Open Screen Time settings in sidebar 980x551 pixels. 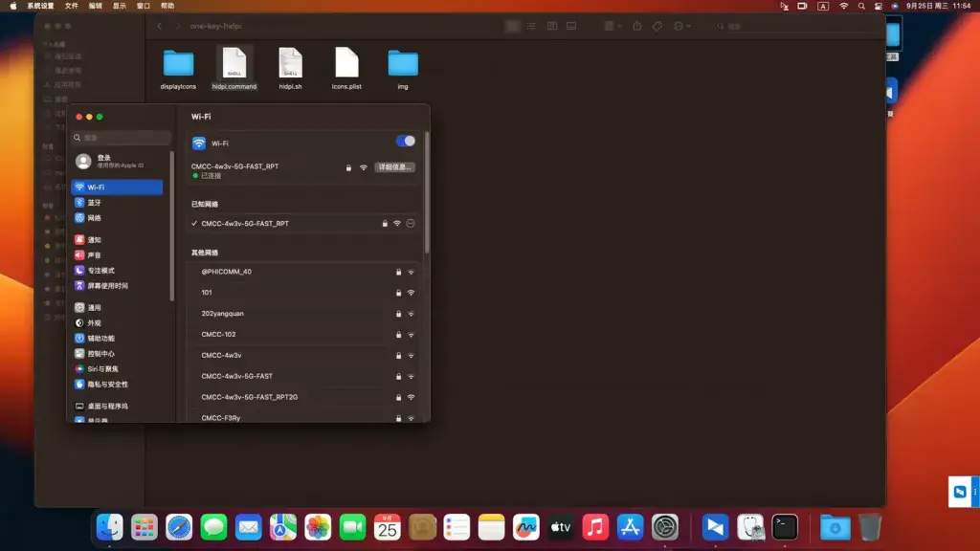click(x=117, y=286)
